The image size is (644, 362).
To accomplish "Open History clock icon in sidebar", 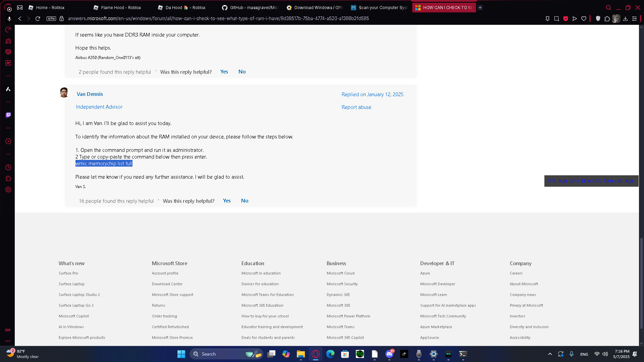I will coord(8,167).
